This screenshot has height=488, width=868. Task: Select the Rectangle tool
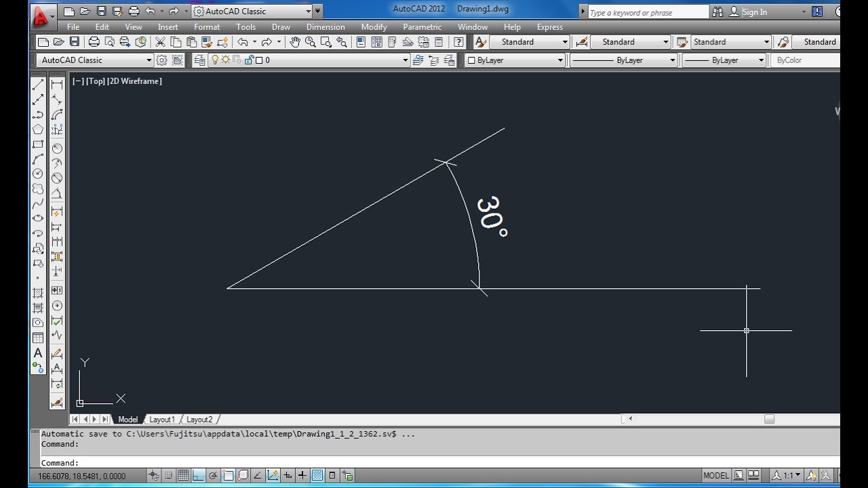click(38, 145)
